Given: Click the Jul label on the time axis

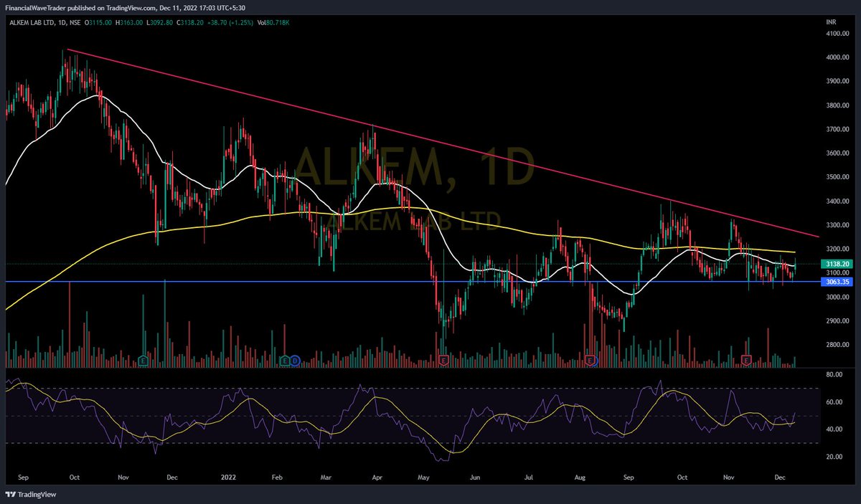Looking at the screenshot, I should coord(527,476).
